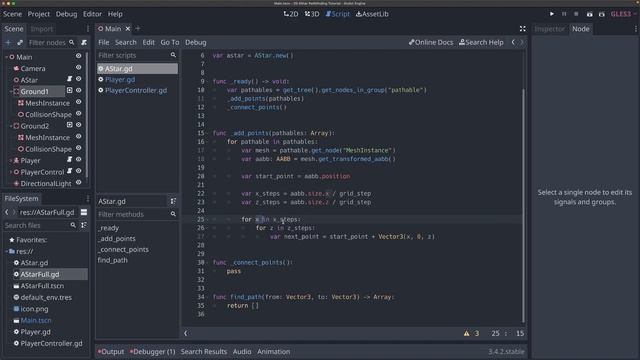This screenshot has height=360, width=640.
Task: Click the warnings indicator icon in status bar
Action: tap(467, 333)
